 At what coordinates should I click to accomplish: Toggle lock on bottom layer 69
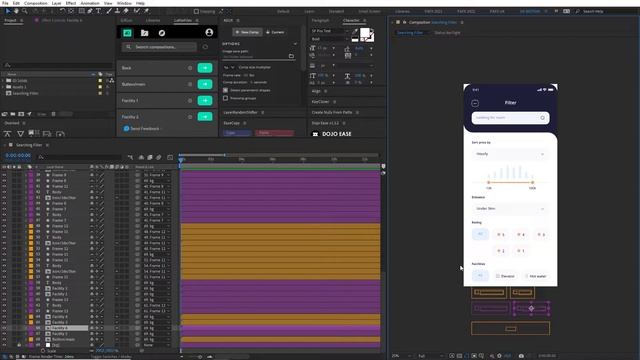point(19,345)
